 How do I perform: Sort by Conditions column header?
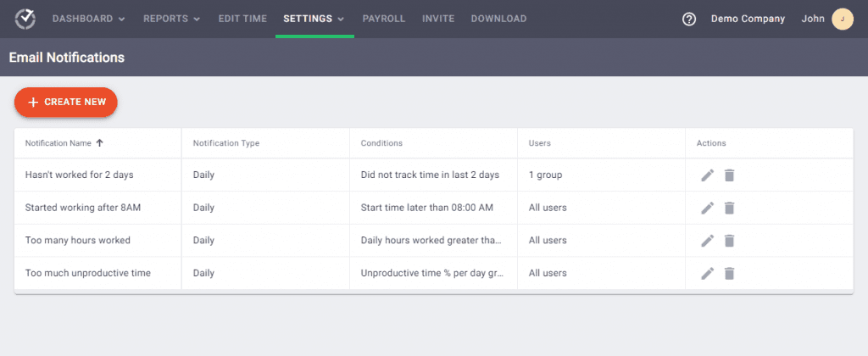(381, 143)
